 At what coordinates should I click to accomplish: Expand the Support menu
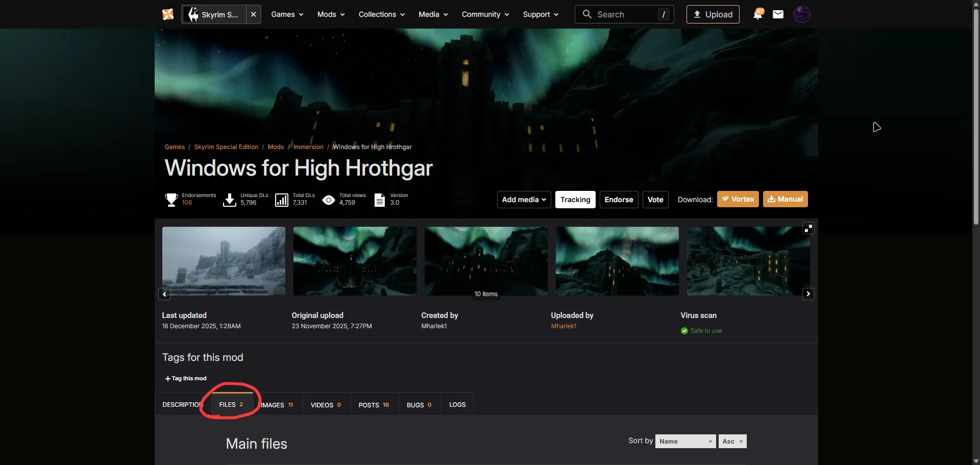[541, 14]
